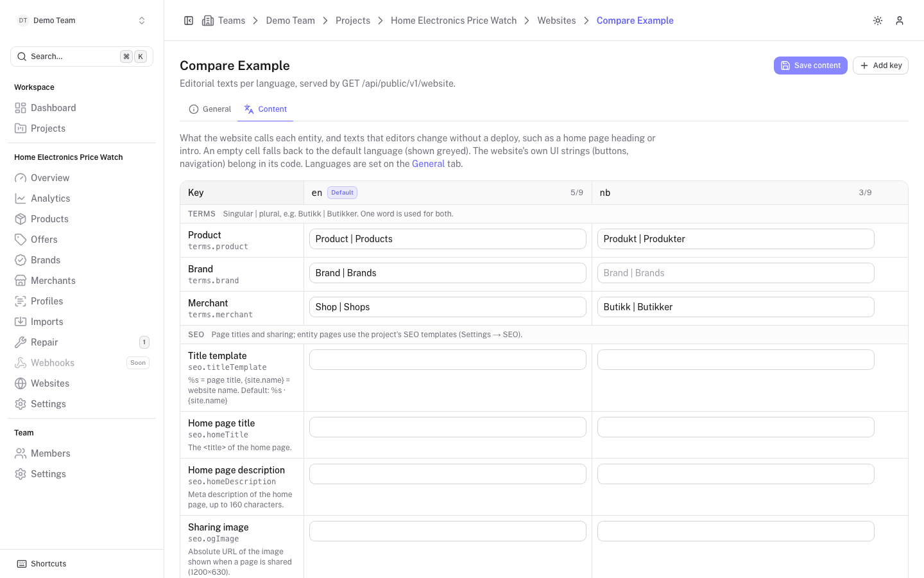Collapse the sidebar panel icon
Image resolution: width=924 pixels, height=578 pixels.
[x=189, y=21]
